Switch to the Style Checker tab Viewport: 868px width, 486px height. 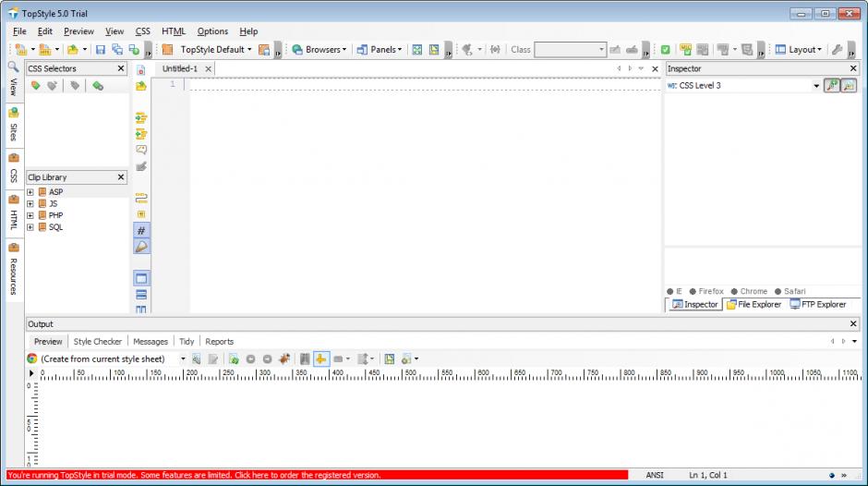point(98,342)
